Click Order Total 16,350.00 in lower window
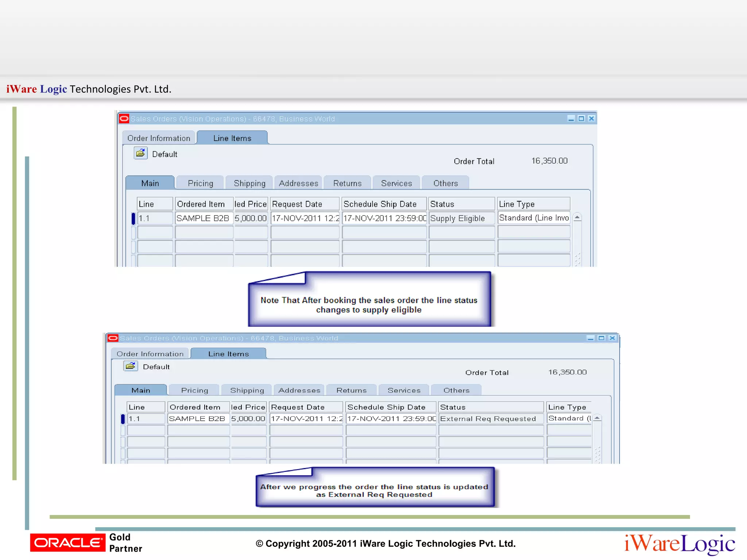 click(x=567, y=372)
